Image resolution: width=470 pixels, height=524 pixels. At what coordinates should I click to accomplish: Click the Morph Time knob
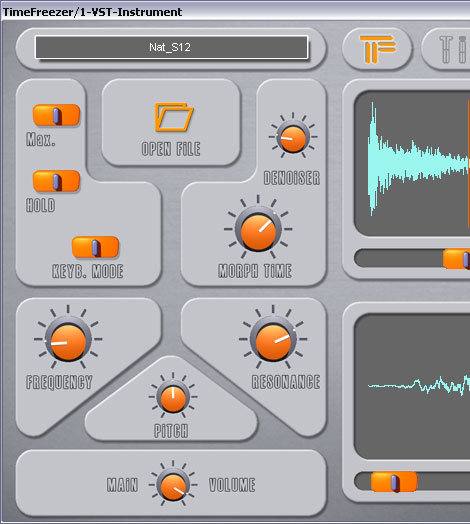tap(258, 229)
